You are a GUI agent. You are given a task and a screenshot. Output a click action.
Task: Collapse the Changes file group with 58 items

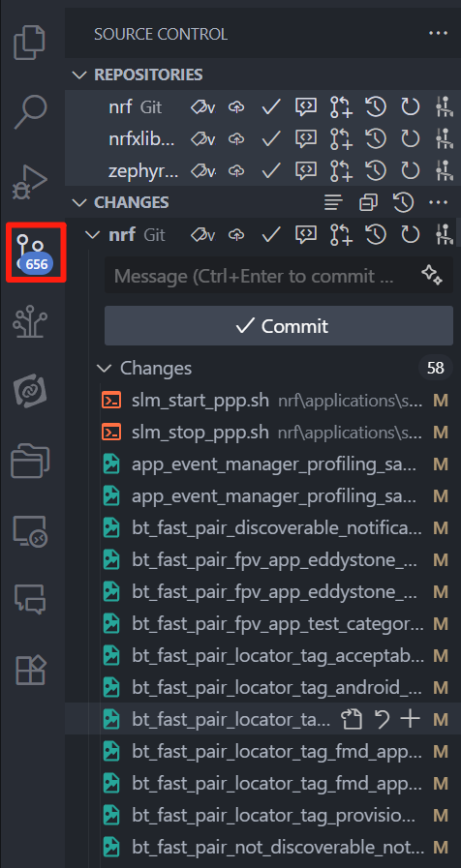[x=103, y=368]
